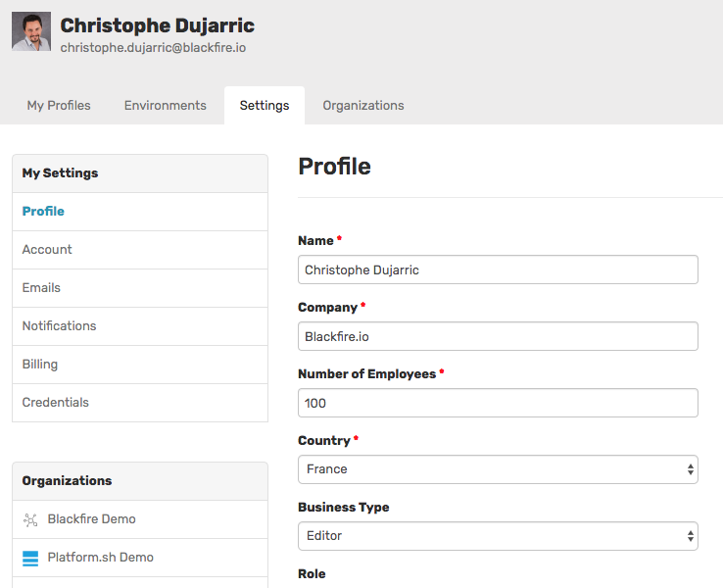
Task: Click the Profile page heading
Action: (334, 167)
